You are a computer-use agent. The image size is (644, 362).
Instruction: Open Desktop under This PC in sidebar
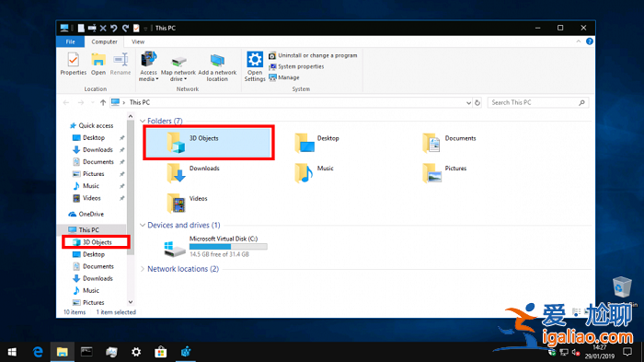[88, 254]
